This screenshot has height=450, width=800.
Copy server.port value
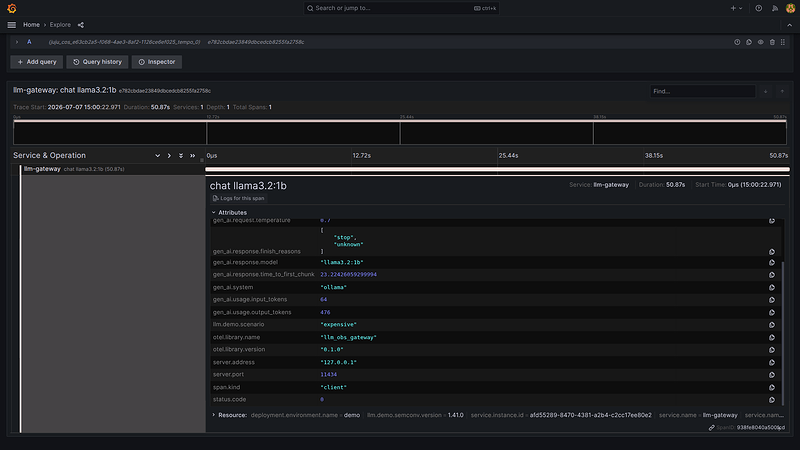[772, 374]
